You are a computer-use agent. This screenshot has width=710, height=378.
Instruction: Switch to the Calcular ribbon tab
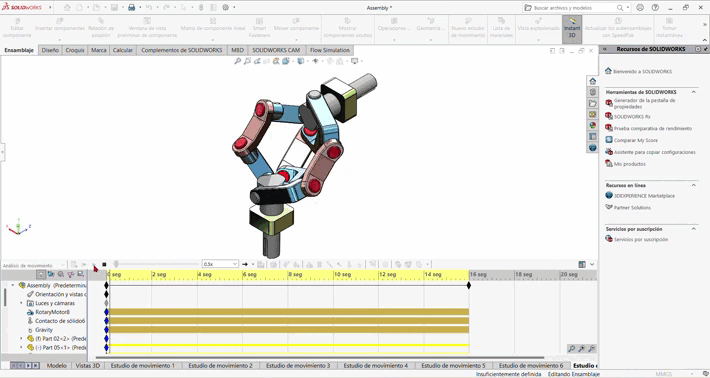coord(123,50)
